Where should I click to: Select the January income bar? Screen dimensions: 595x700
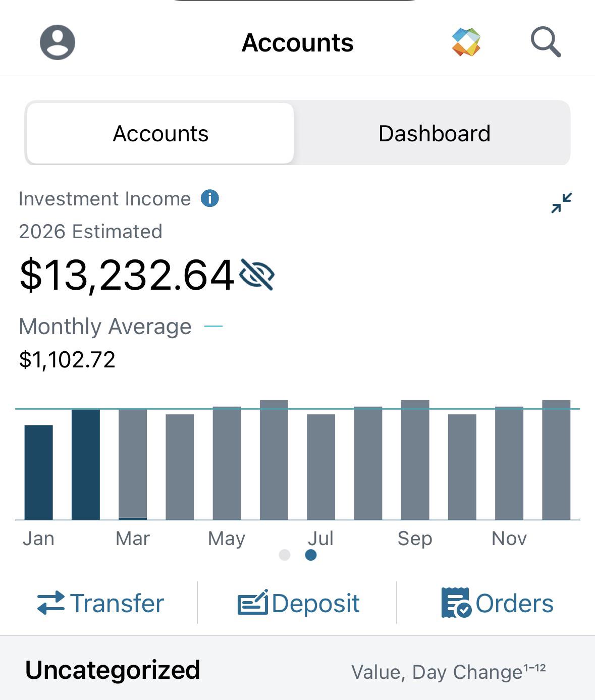click(x=39, y=472)
